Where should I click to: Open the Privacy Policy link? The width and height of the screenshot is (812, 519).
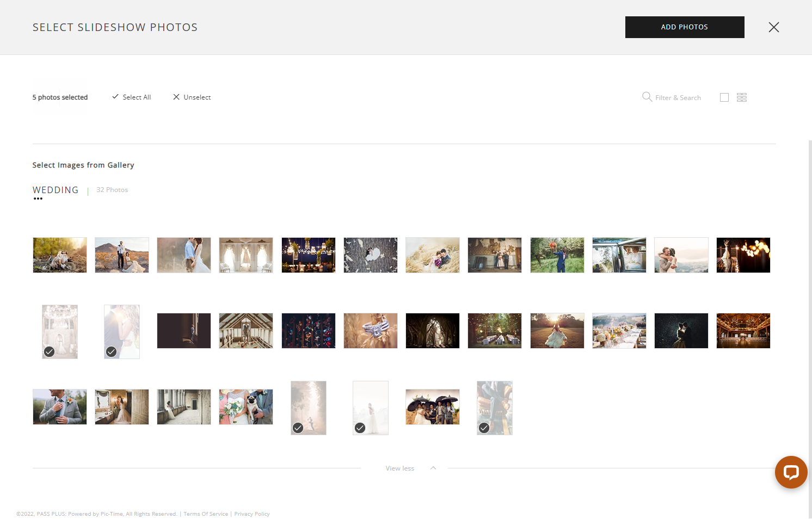(x=252, y=514)
